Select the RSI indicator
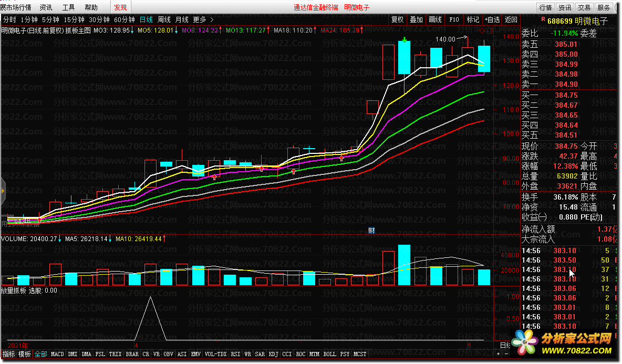The width and height of the screenshot is (622, 364). pyautogui.click(x=235, y=354)
